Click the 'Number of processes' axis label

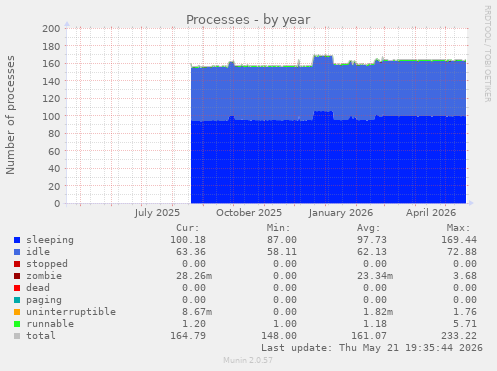tap(10, 115)
